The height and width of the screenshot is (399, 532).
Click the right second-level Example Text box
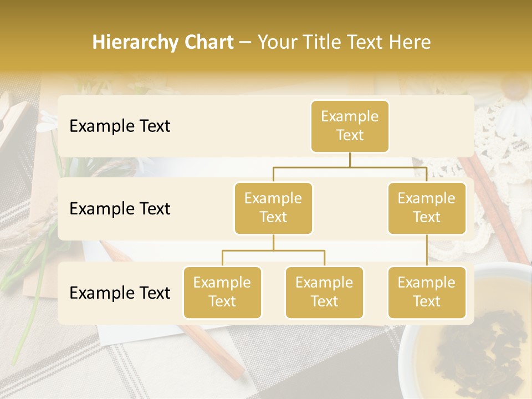[x=427, y=208]
